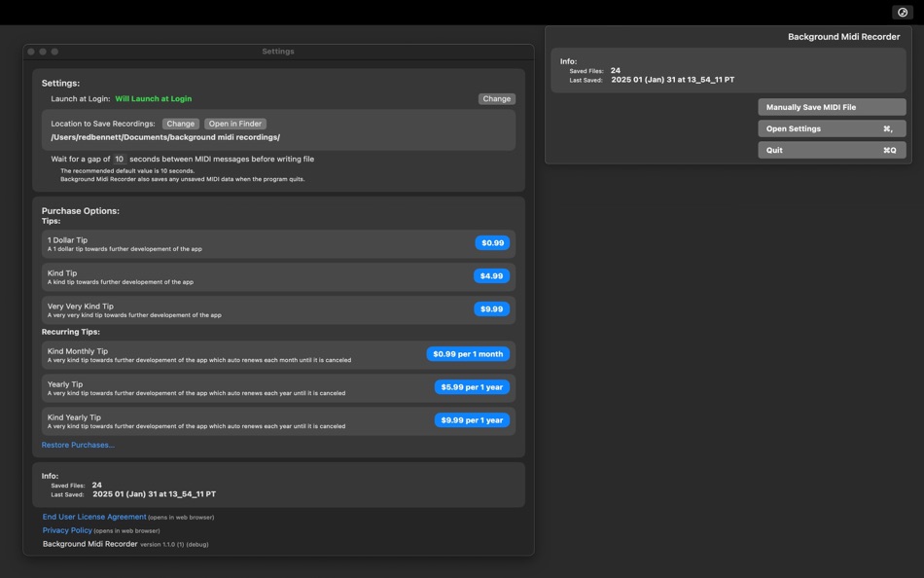Click the Background Midi Recorder menu bar icon
Screen dimensions: 924x578
[903, 13]
